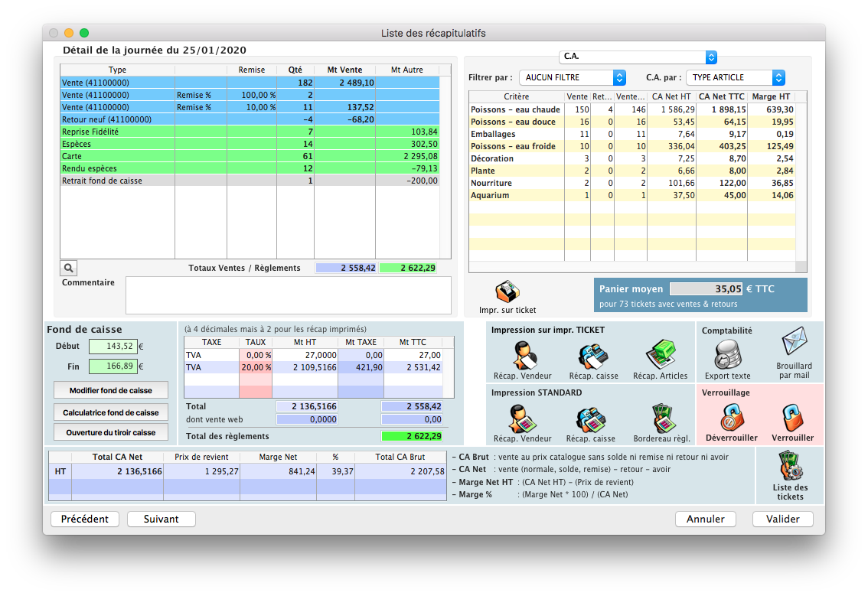The image size is (868, 596).
Task: Click the Déverrouiller padlock icon
Action: [x=731, y=418]
